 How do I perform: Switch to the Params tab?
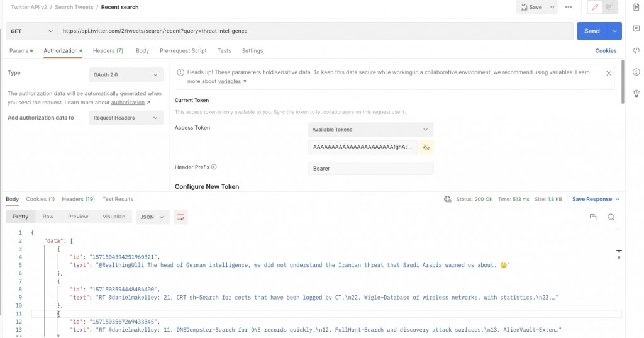point(21,51)
